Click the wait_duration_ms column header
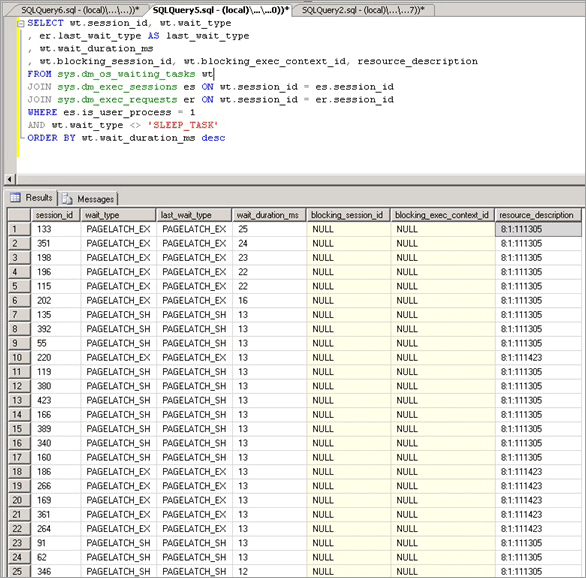This screenshot has width=586, height=578. click(x=269, y=215)
